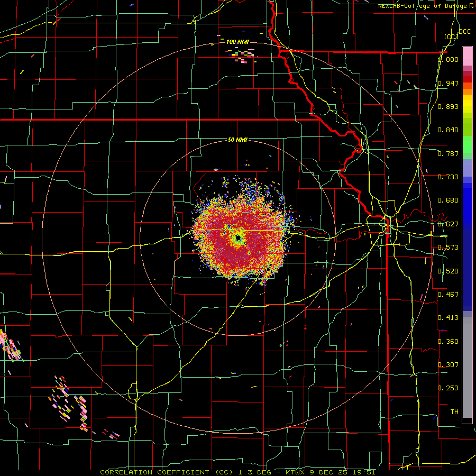Click the 0.573 value on color scale

[x=448, y=248]
